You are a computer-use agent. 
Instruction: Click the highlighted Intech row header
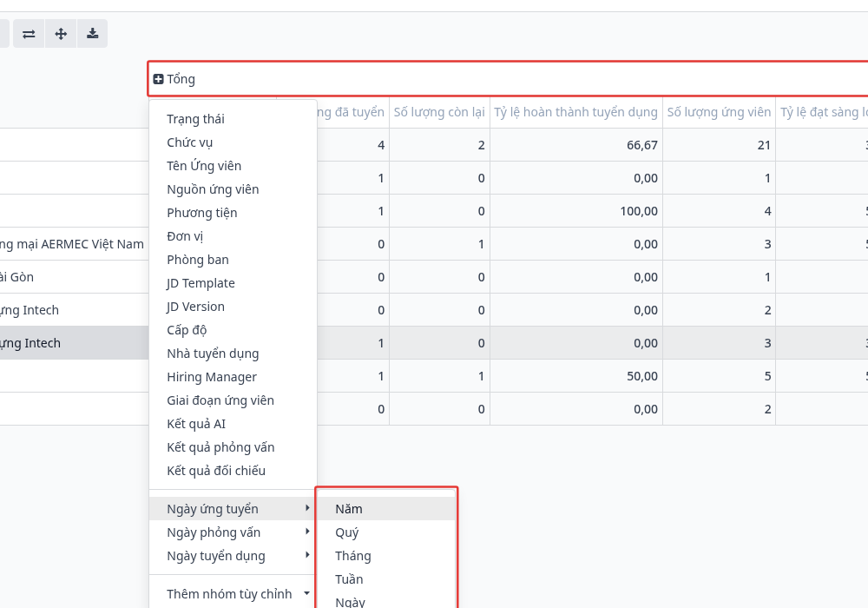pyautogui.click(x=74, y=343)
